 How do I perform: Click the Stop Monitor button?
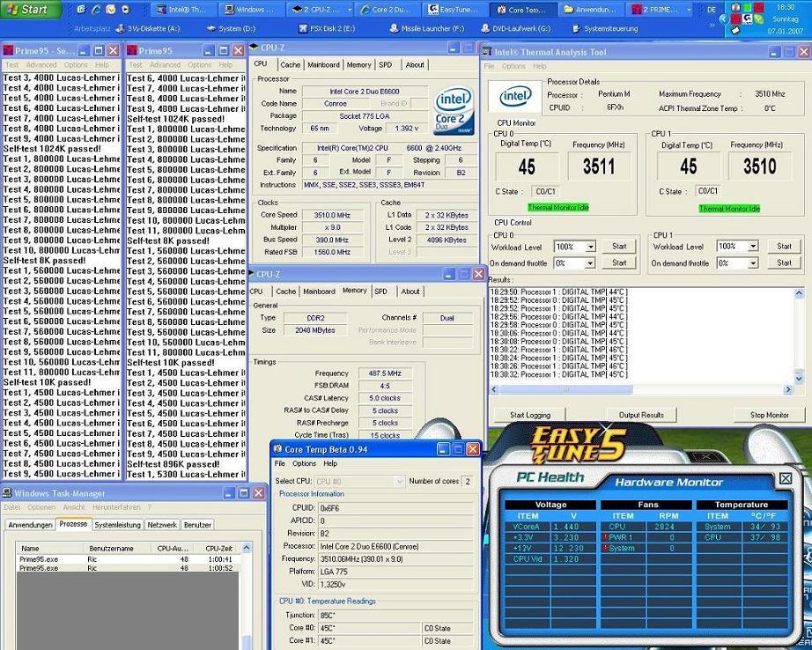(x=769, y=415)
